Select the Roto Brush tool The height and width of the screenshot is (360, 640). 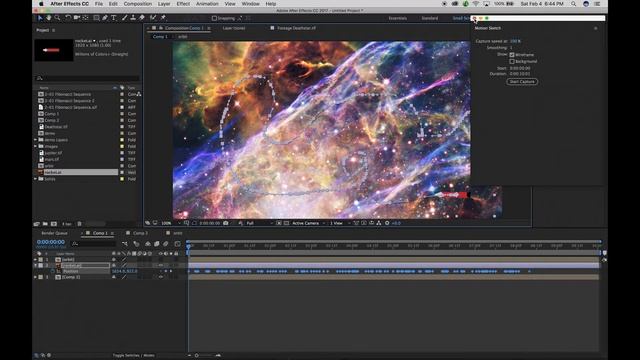click(153, 18)
